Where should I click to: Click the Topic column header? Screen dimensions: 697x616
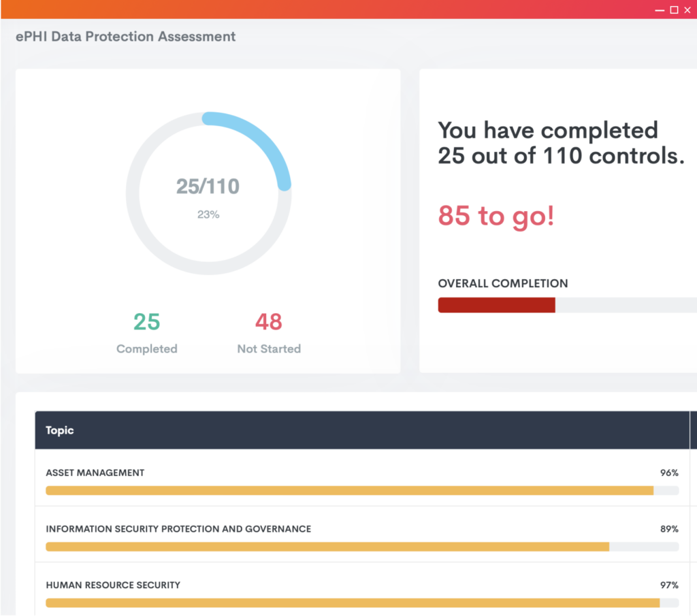click(x=59, y=430)
